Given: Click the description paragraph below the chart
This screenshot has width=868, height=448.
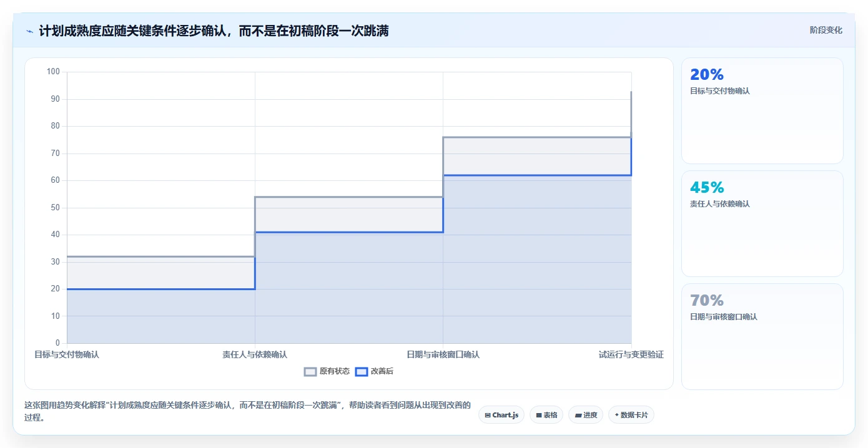Looking at the screenshot, I should (x=247, y=412).
